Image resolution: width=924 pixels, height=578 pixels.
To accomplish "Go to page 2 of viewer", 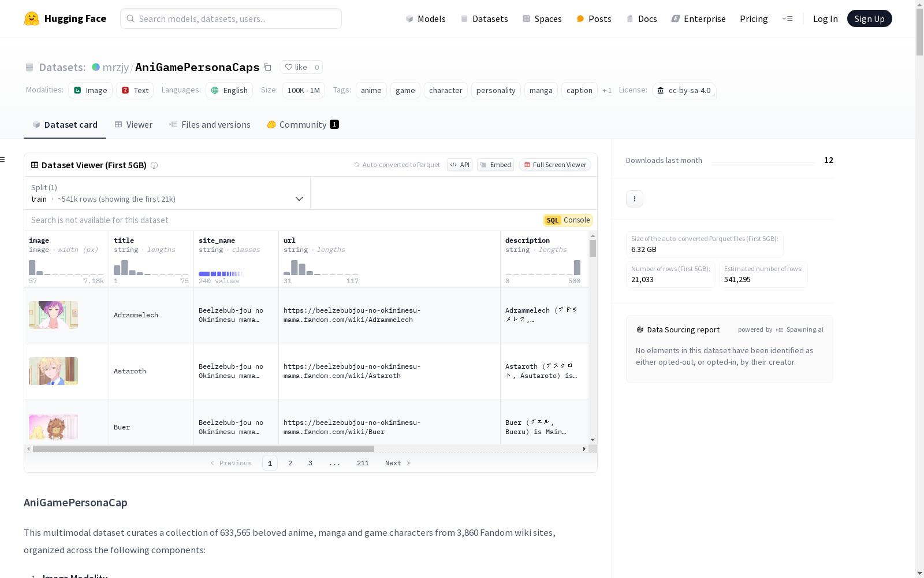I will coord(290,463).
